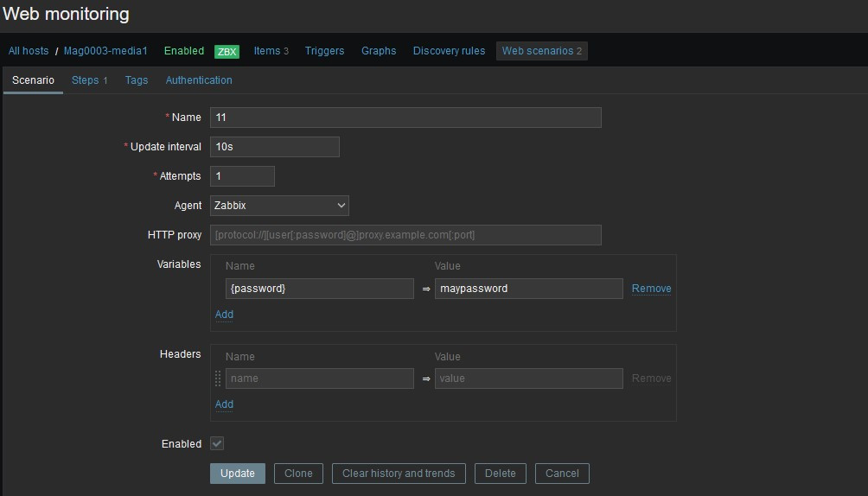The height and width of the screenshot is (496, 868).
Task: Grab the drag handle beside header name
Action: pos(218,378)
